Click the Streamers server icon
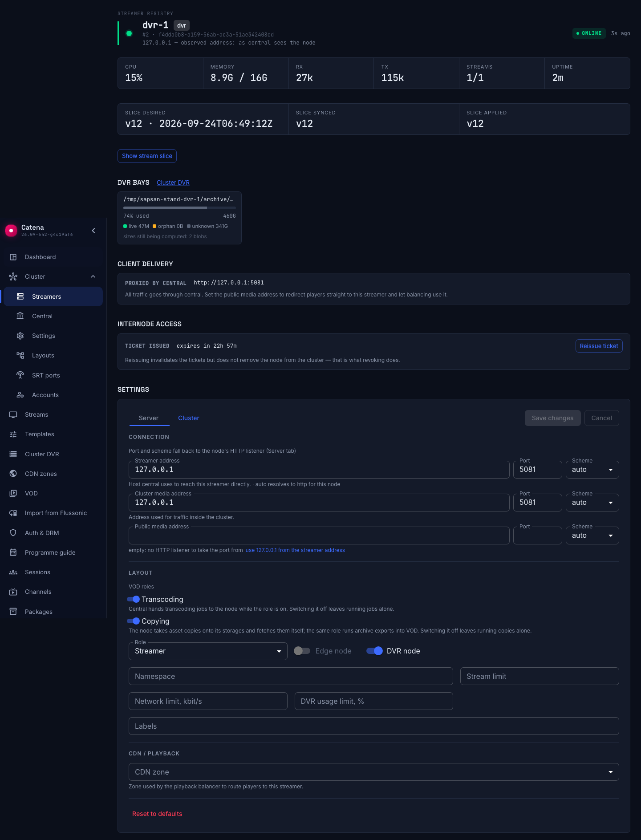Screen dimensions: 641x840 [20, 296]
